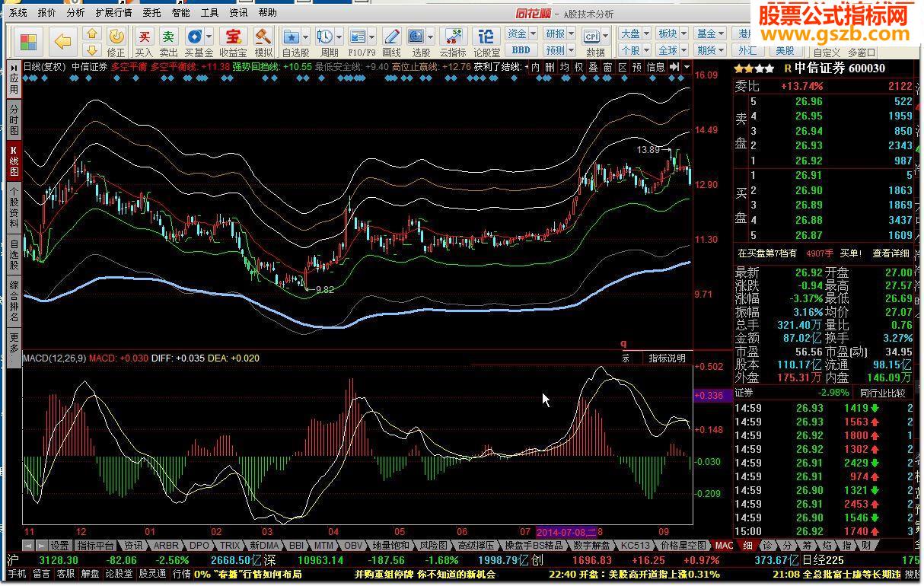
Task: Open the 多窗口 multi-window button
Action: (862, 53)
